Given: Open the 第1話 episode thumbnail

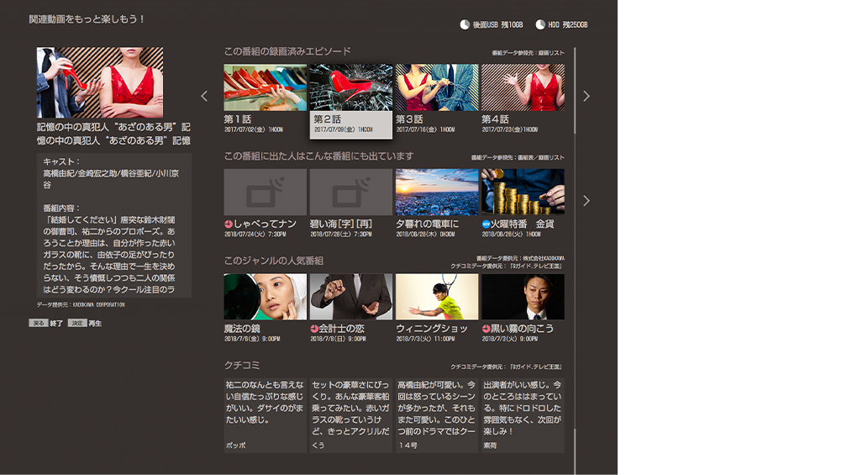Looking at the screenshot, I should tap(265, 87).
